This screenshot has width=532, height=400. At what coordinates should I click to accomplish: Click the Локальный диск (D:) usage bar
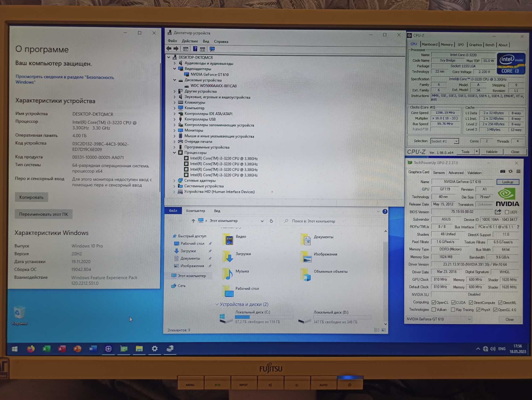tap(342, 317)
